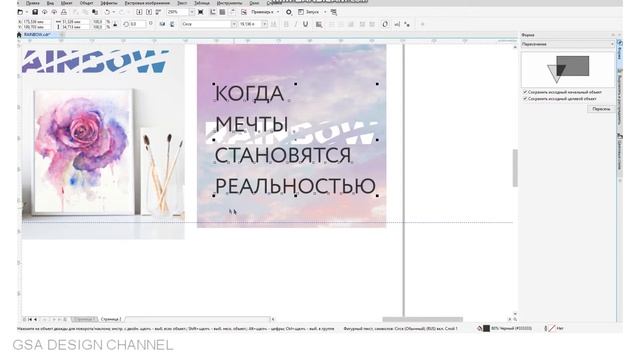Click the Import icon
640x360 pixels.
point(139,12)
